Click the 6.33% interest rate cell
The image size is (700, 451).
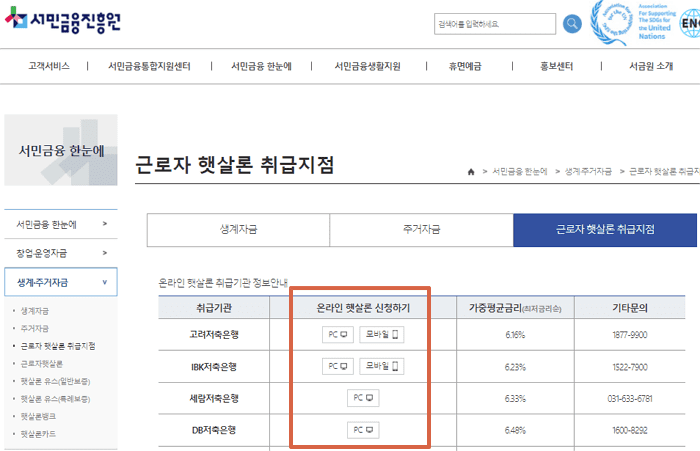point(515,399)
